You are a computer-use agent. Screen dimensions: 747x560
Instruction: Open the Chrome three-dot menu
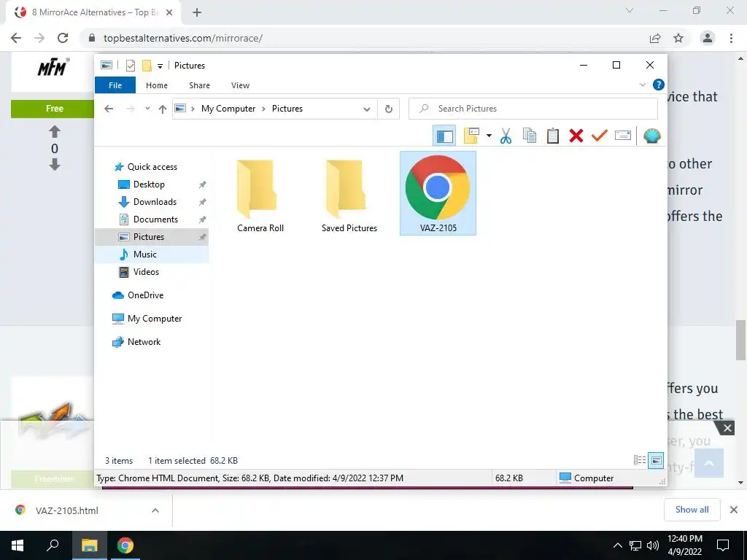coord(731,38)
